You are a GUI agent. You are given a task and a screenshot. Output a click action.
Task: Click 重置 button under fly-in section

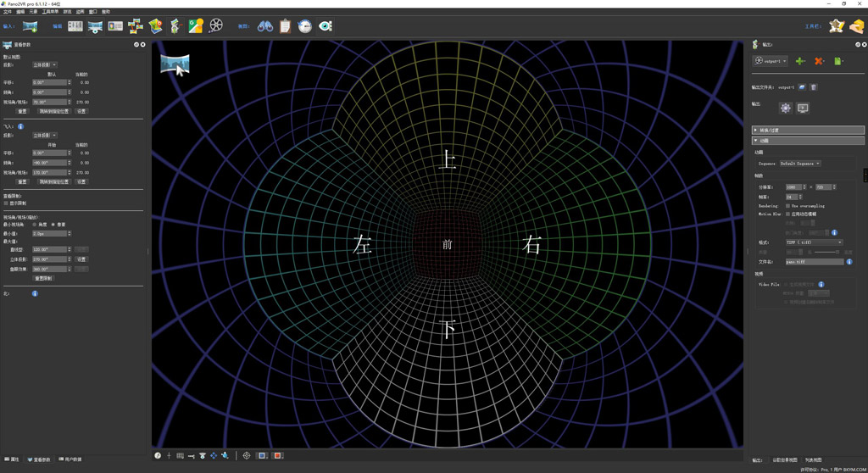(22, 181)
